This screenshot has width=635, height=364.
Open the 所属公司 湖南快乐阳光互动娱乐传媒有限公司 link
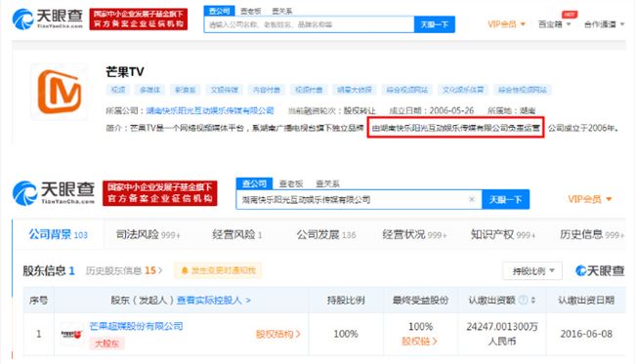click(x=210, y=110)
